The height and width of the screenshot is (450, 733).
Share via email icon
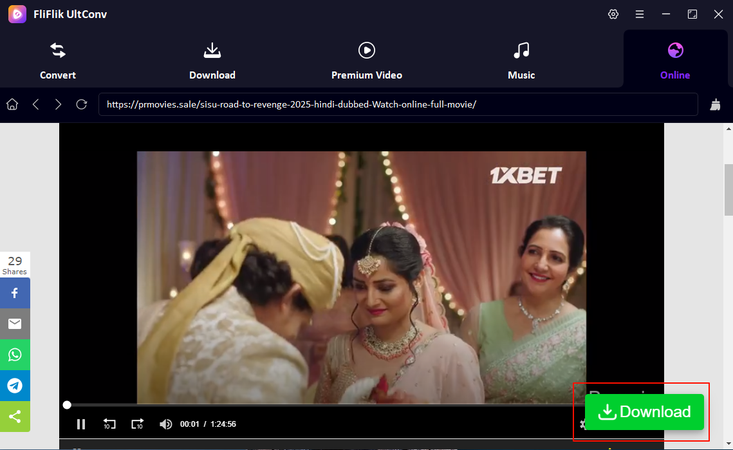tap(15, 324)
